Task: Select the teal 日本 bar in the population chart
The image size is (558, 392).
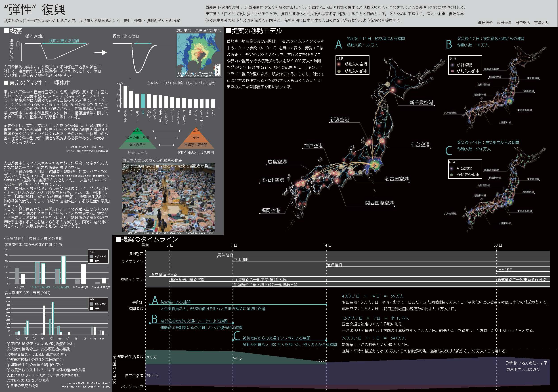Action: (143, 101)
